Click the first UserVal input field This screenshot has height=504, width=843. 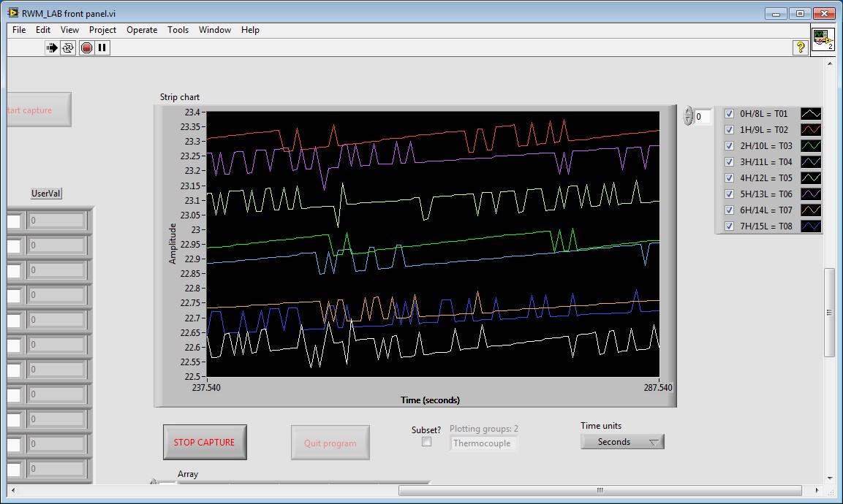[x=56, y=220]
